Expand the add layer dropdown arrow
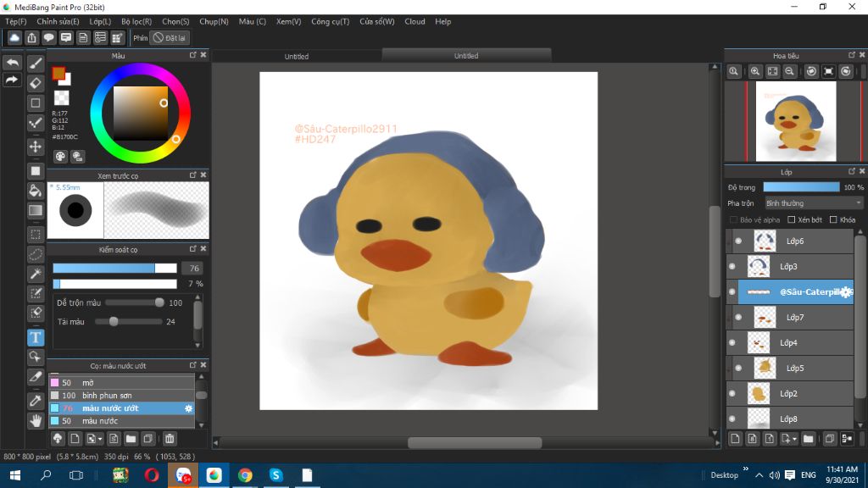868x488 pixels. (x=793, y=439)
